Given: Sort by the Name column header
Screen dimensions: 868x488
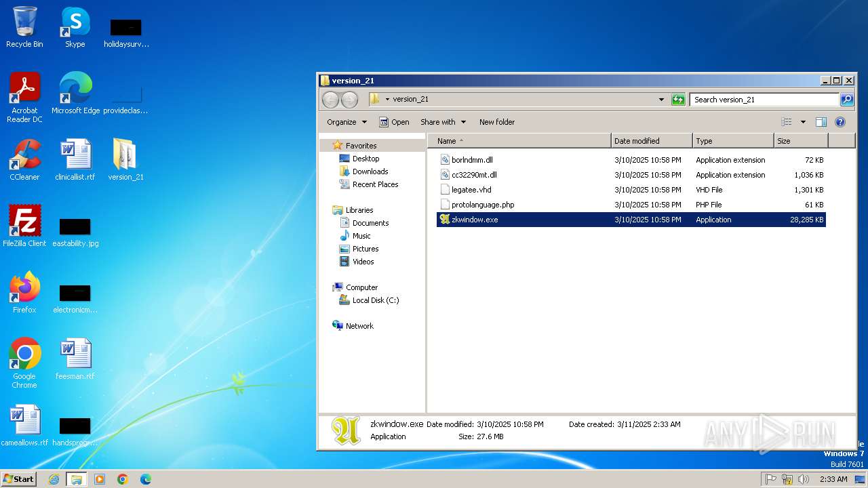Looking at the screenshot, I should point(519,141).
